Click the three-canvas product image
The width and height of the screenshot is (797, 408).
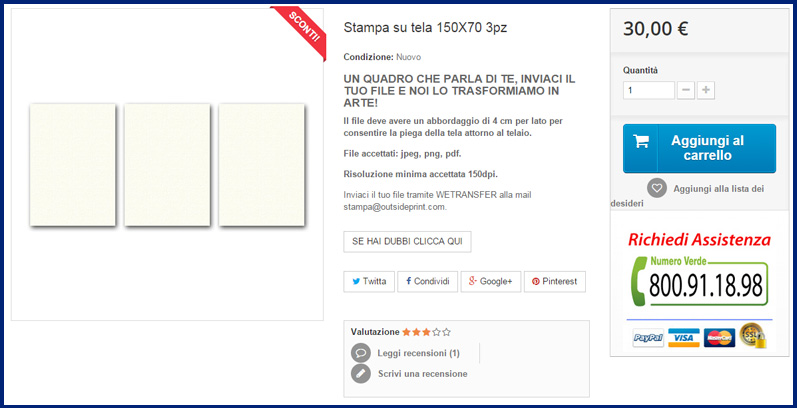coord(167,165)
